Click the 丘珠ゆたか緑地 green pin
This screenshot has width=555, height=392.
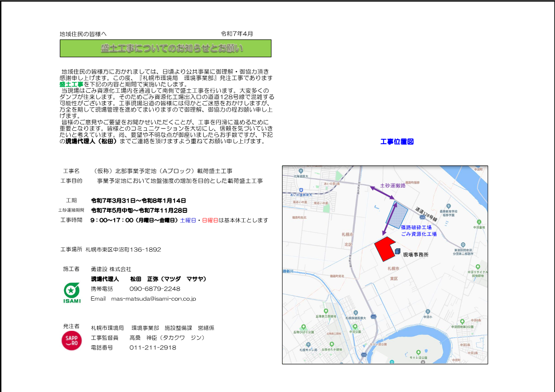click(x=331, y=344)
